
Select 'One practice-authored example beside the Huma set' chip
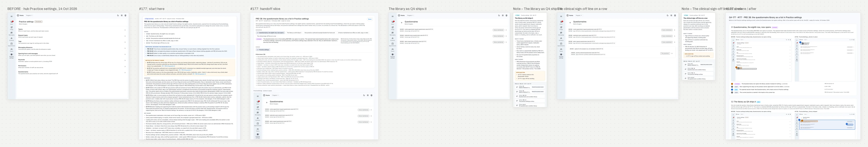point(320,33)
